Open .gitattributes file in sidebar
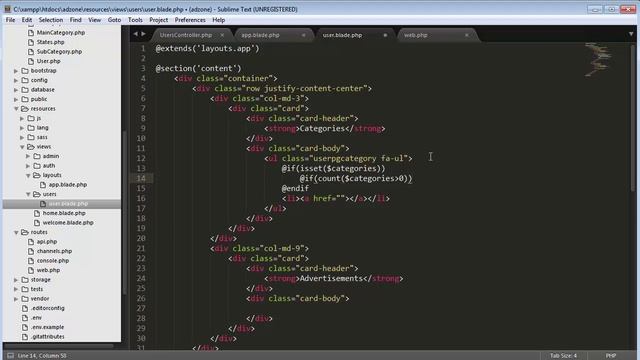 click(48, 337)
